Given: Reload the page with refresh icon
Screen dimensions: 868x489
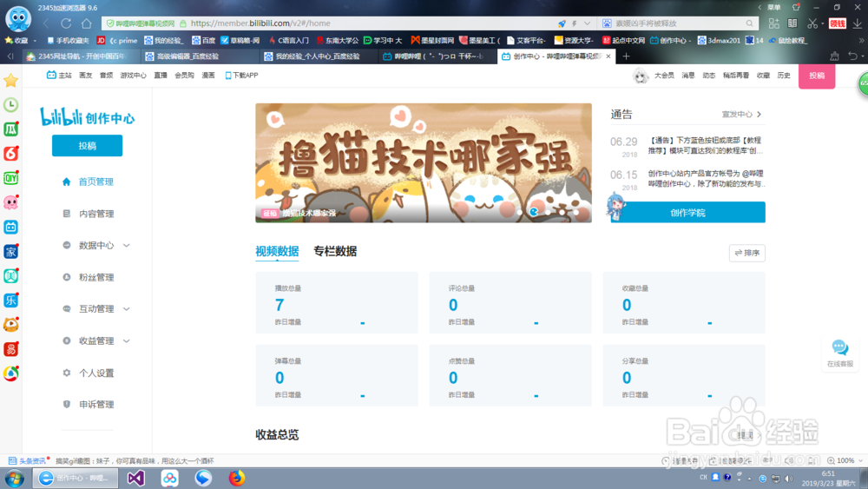Looking at the screenshot, I should (x=67, y=23).
